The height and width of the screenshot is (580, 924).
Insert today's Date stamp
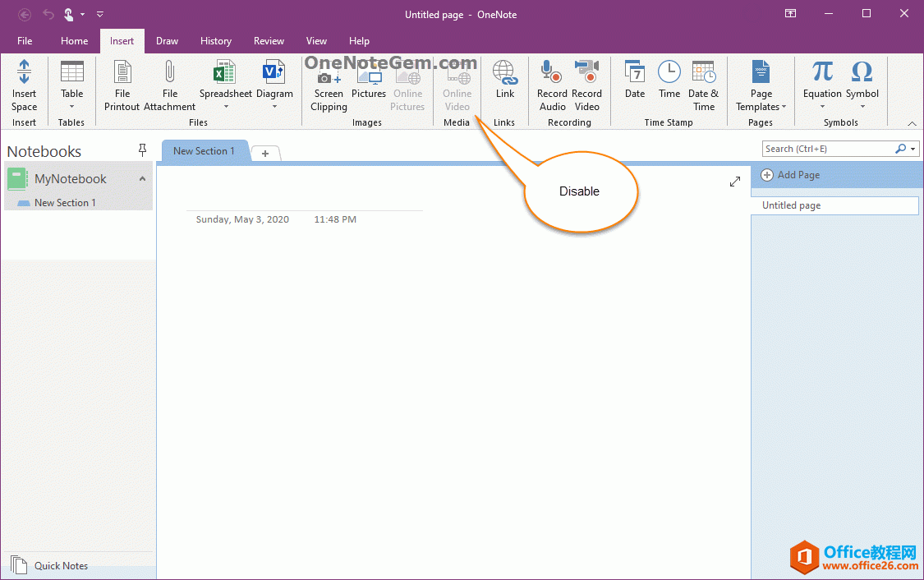click(634, 85)
